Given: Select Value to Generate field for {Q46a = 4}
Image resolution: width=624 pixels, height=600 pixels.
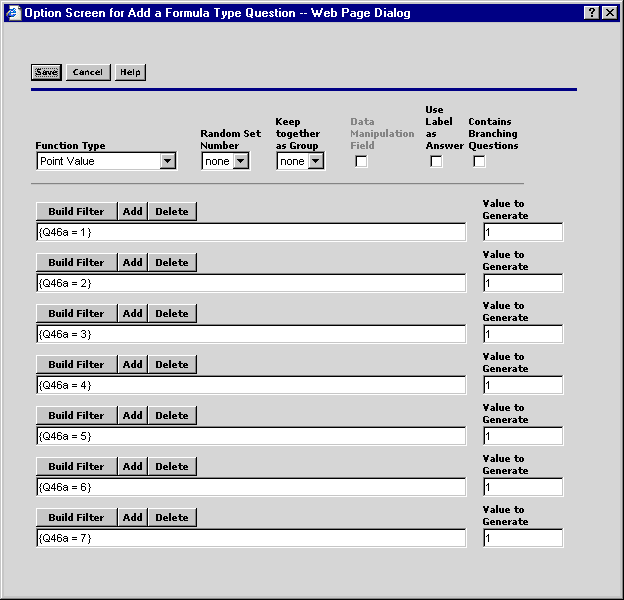Looking at the screenshot, I should (x=522, y=385).
